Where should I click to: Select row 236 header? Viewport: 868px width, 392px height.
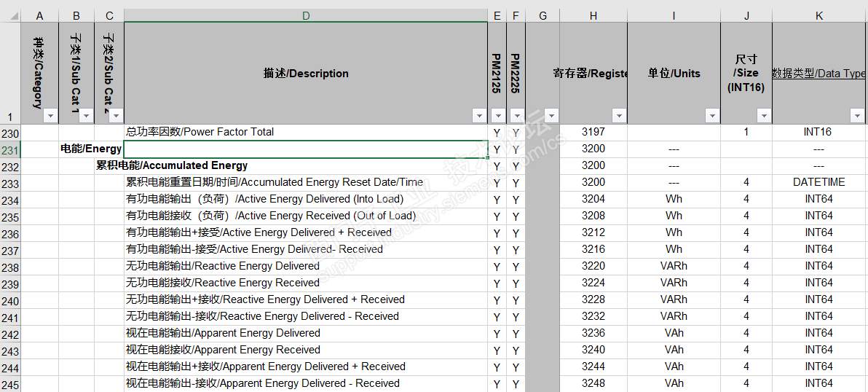[x=10, y=234]
